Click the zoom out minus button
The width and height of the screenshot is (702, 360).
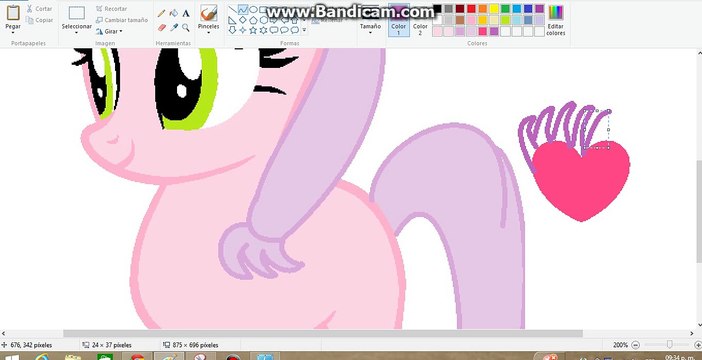(x=635, y=345)
